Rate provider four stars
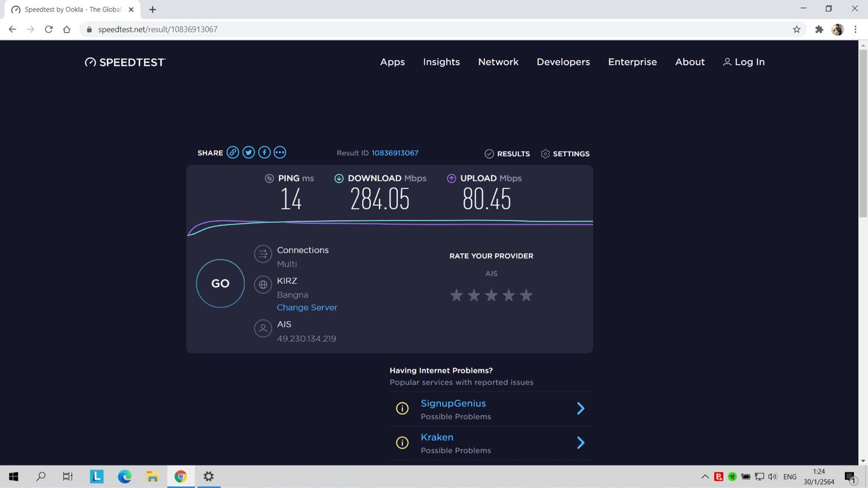Image resolution: width=868 pixels, height=488 pixels. coord(509,295)
